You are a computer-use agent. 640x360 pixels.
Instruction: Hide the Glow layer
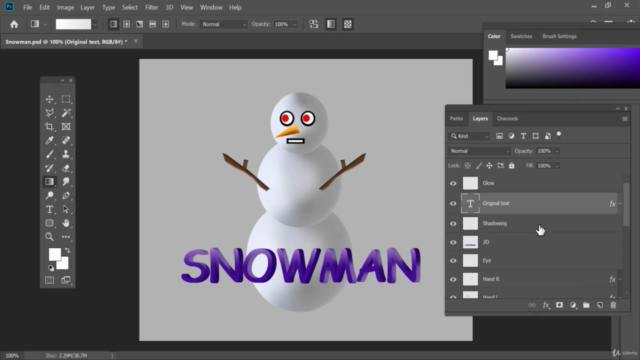click(453, 183)
